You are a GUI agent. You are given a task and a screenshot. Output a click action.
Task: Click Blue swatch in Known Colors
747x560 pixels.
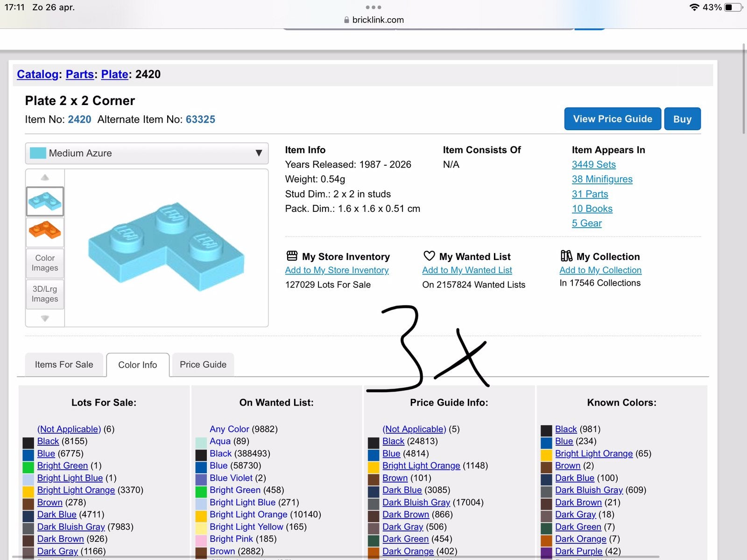547,442
